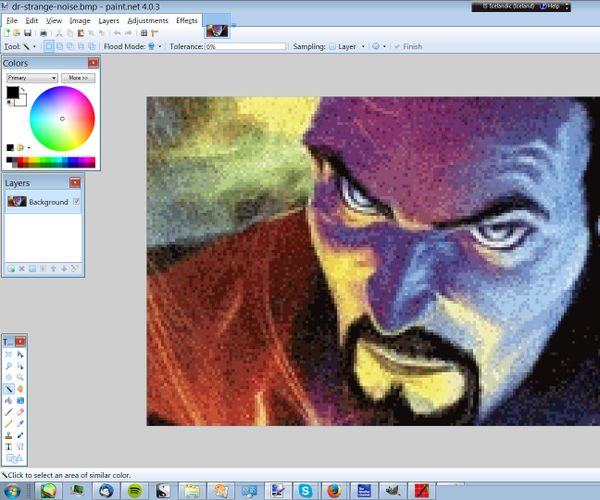Click the Tolerance 0% slider field

point(246,47)
